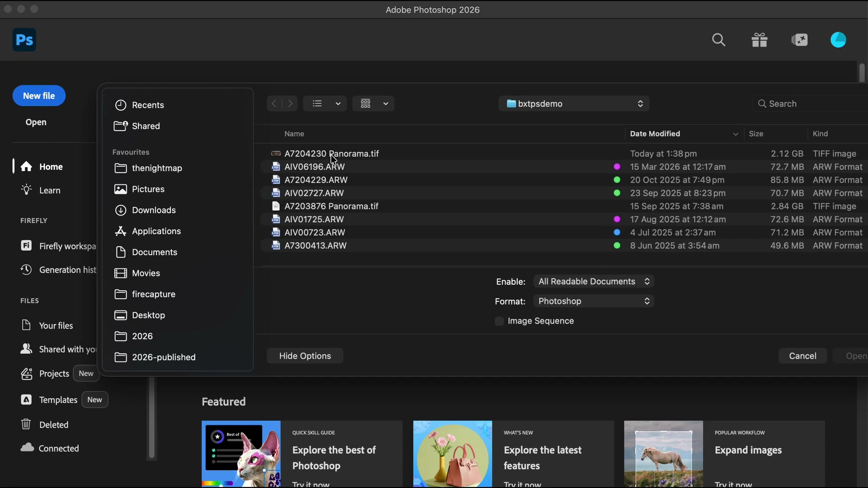Go back with the back arrow
Viewport: 868px width, 488px height.
click(x=274, y=103)
